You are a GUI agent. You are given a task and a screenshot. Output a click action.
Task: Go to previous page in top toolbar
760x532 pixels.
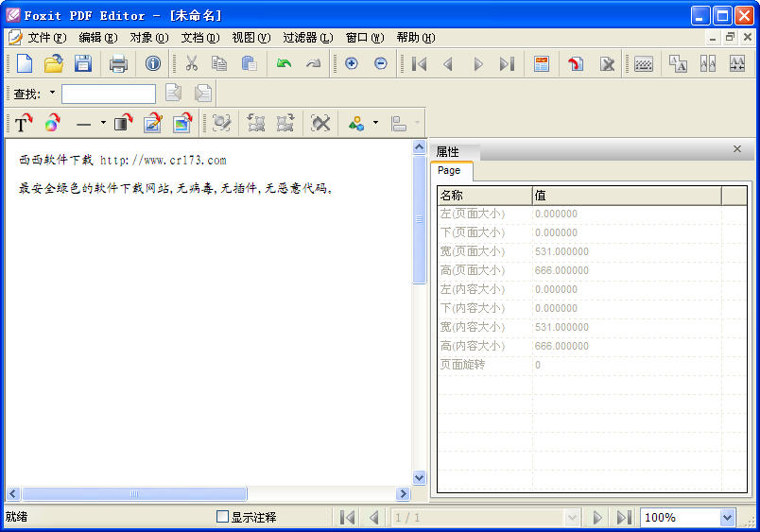point(448,63)
